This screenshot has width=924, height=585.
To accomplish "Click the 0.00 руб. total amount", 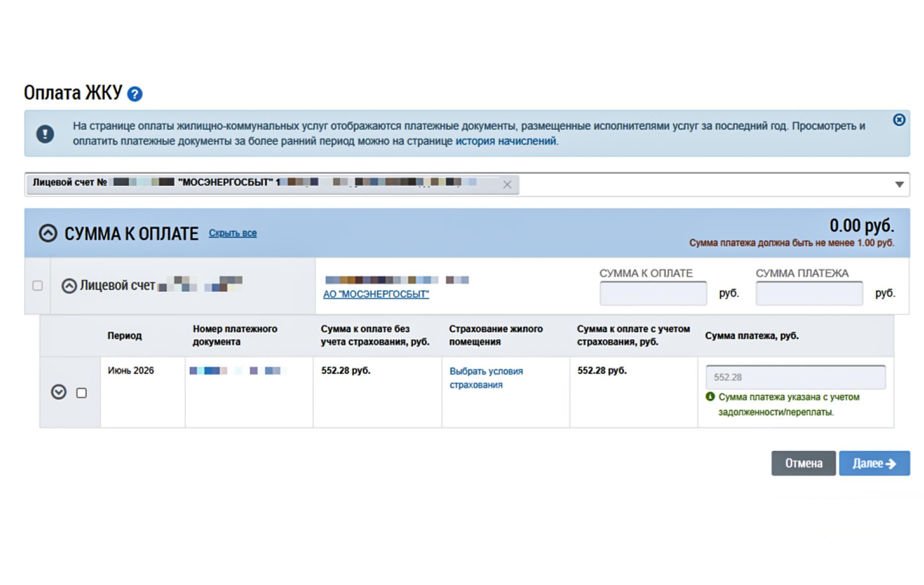I will coord(862,226).
